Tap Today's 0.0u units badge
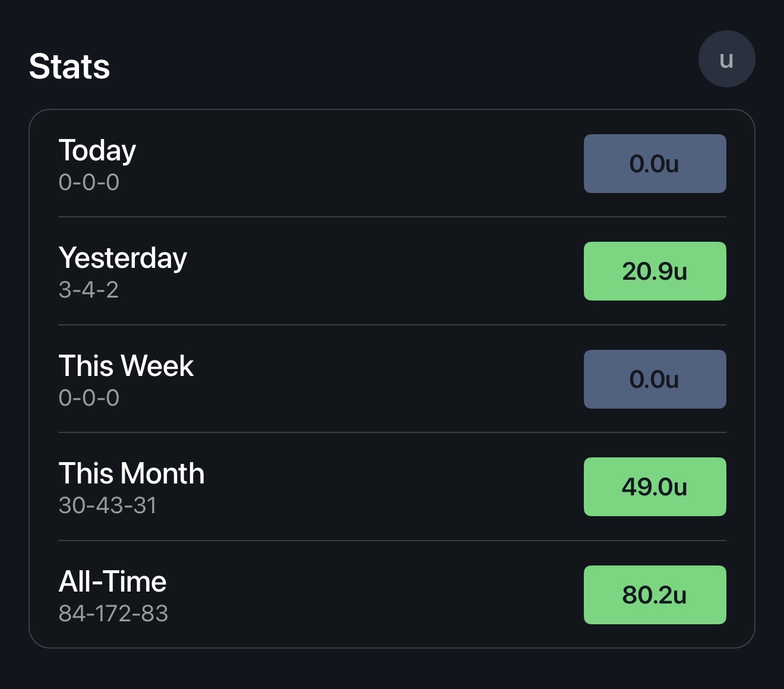The width and height of the screenshot is (784, 689). point(655,164)
